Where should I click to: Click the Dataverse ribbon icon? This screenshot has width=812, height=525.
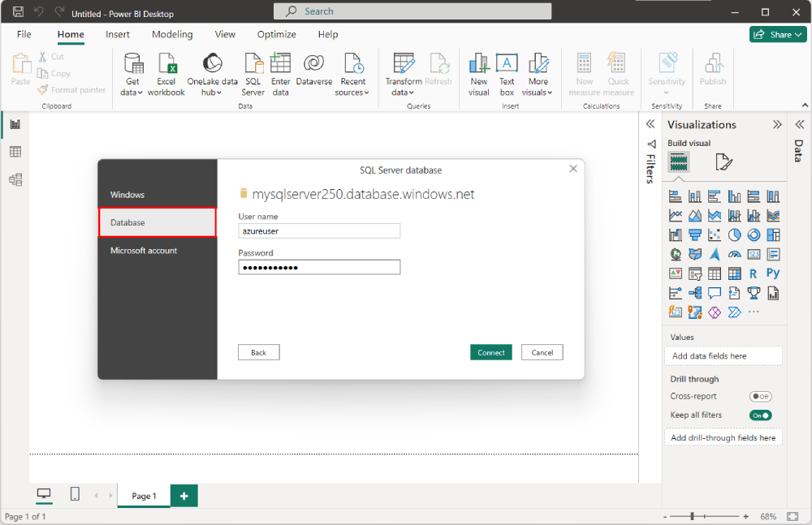coord(313,70)
